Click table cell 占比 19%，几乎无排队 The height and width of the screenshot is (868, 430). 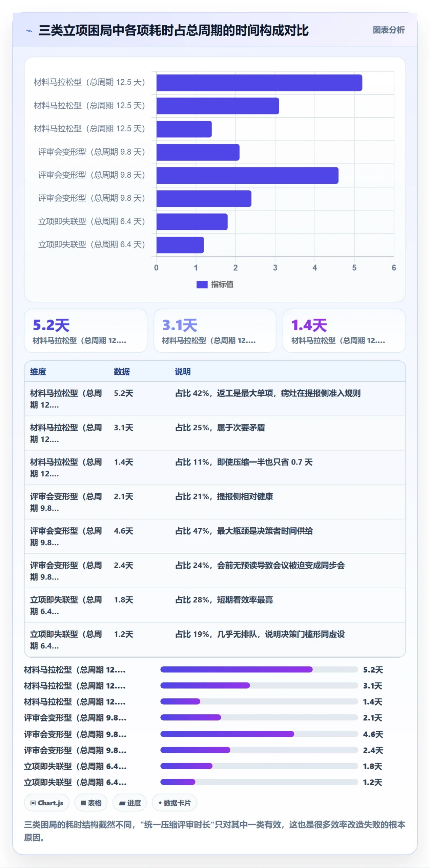point(260,634)
